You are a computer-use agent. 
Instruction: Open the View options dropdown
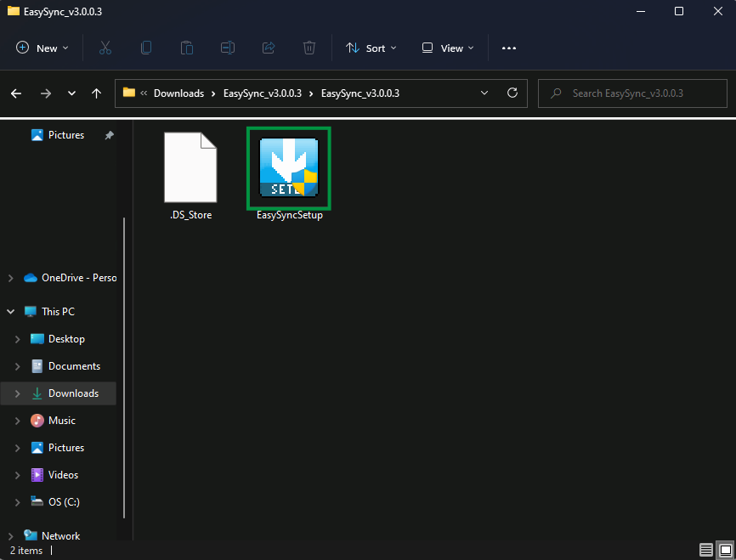[x=448, y=48]
